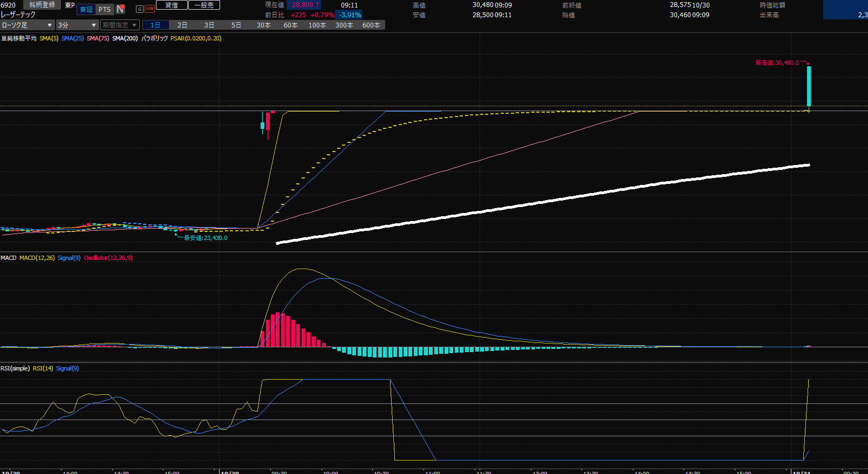Click the N news notification icon
The width and height of the screenshot is (868, 474).
pos(120,9)
